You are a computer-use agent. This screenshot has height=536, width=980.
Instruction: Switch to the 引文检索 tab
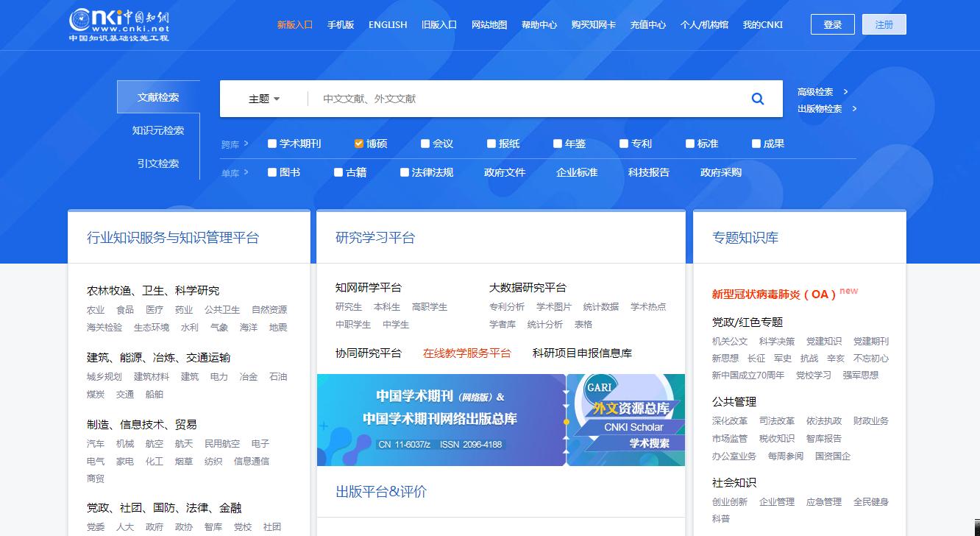pos(158,163)
